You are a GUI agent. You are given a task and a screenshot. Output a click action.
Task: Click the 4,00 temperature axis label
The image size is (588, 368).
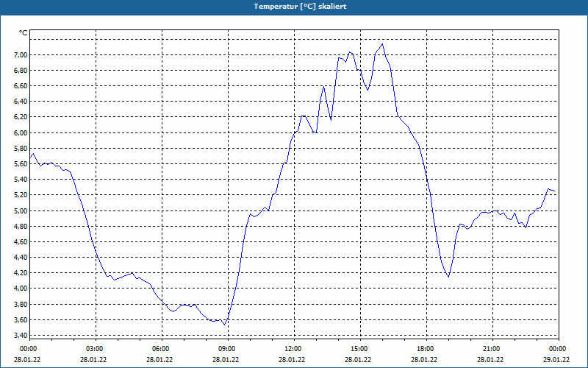tap(21, 289)
